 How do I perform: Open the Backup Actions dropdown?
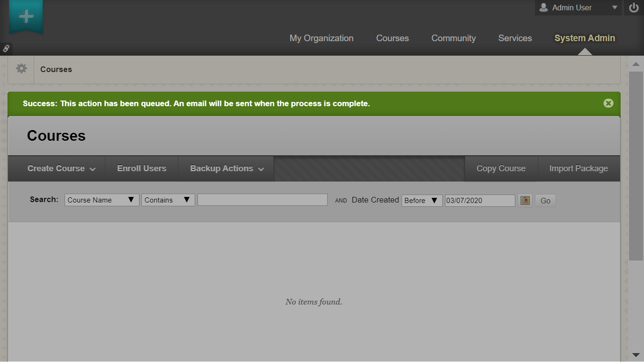[226, 168]
